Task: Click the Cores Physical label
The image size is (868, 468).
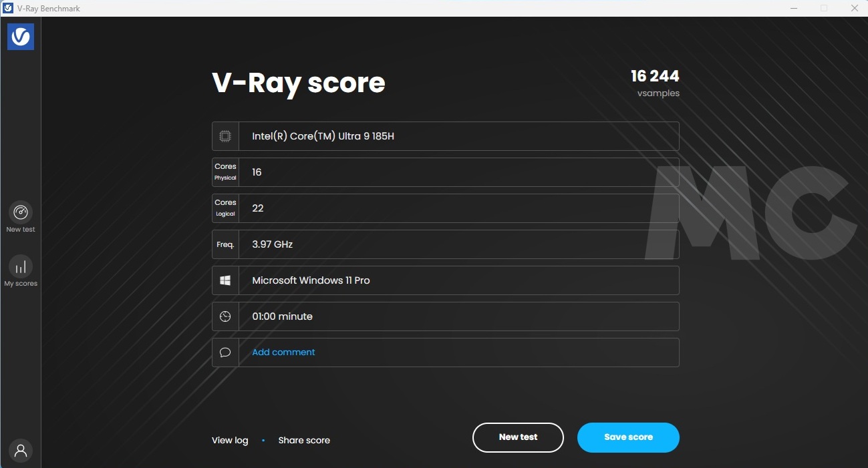Action: coord(225,172)
